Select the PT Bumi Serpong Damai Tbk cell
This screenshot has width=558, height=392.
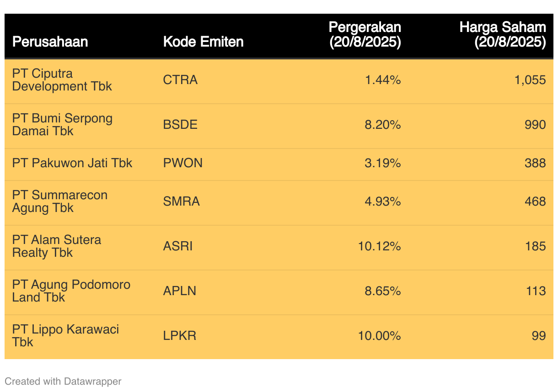pos(62,125)
